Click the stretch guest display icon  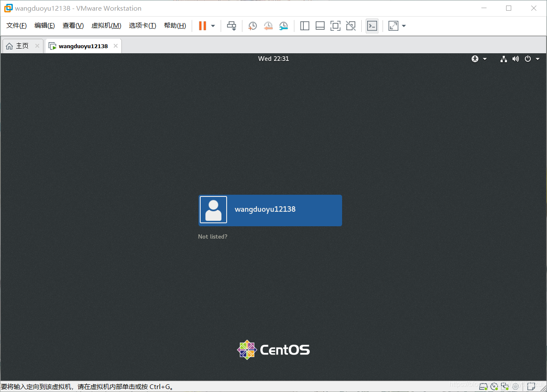393,26
